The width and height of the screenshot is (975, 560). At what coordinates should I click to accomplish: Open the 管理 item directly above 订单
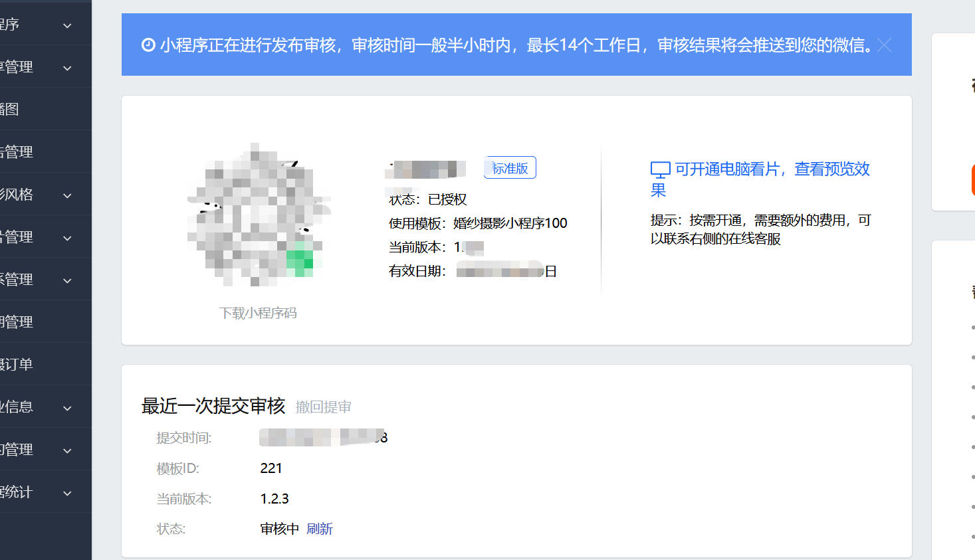17,322
